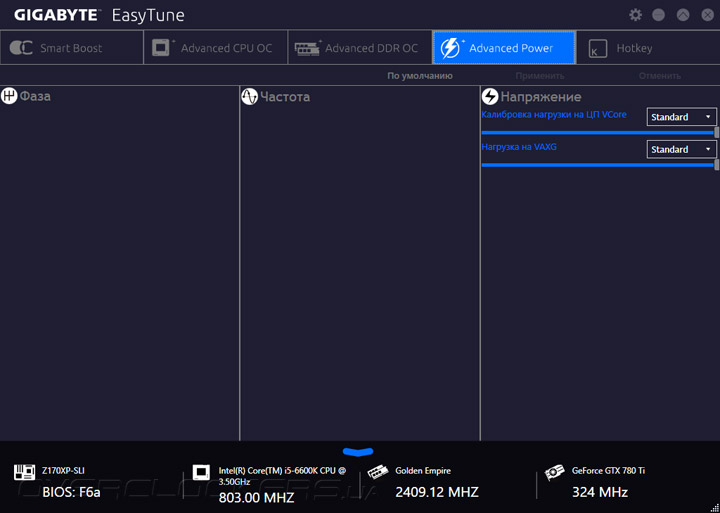Click the Напряжение section heading
The height and width of the screenshot is (513, 720).
pyautogui.click(x=540, y=97)
